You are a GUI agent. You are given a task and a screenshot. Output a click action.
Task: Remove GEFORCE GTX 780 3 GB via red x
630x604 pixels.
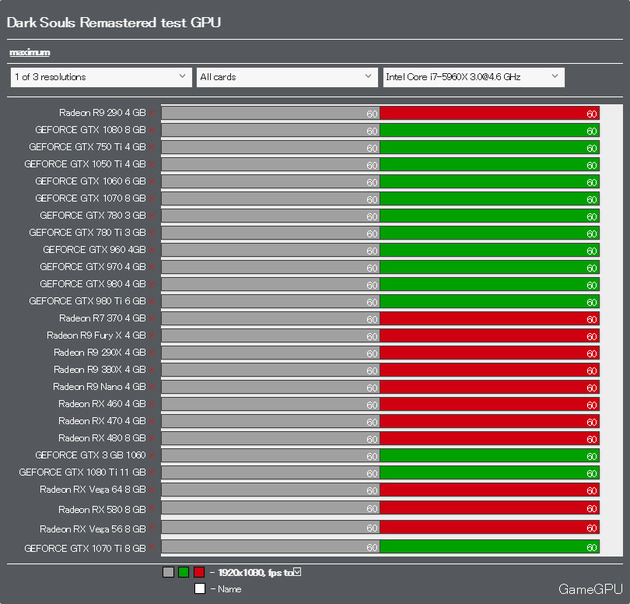pos(152,216)
